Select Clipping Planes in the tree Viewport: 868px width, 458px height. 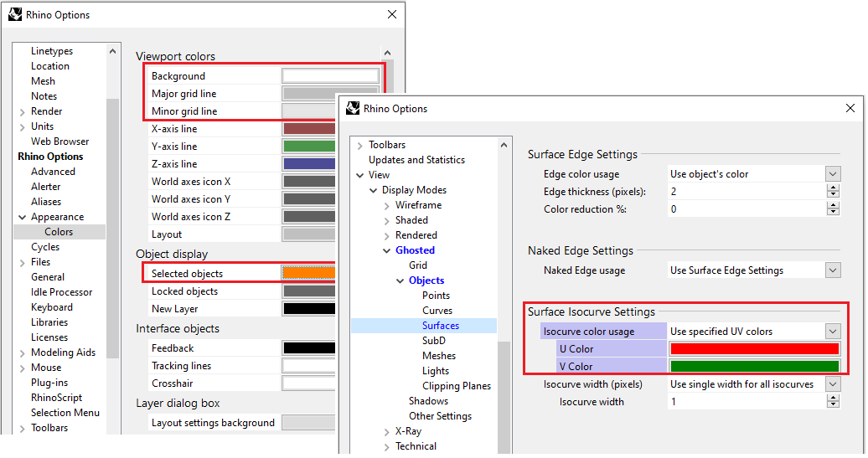point(456,386)
